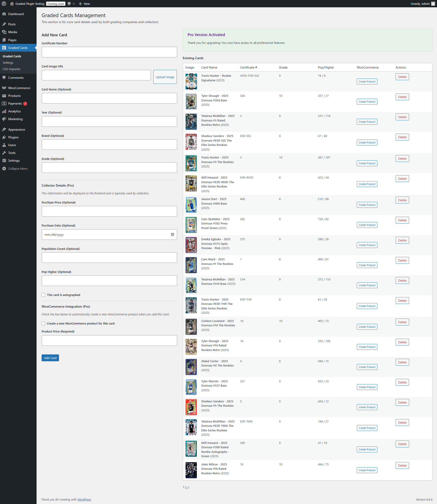Open the Media library from the sidebar

(12, 32)
